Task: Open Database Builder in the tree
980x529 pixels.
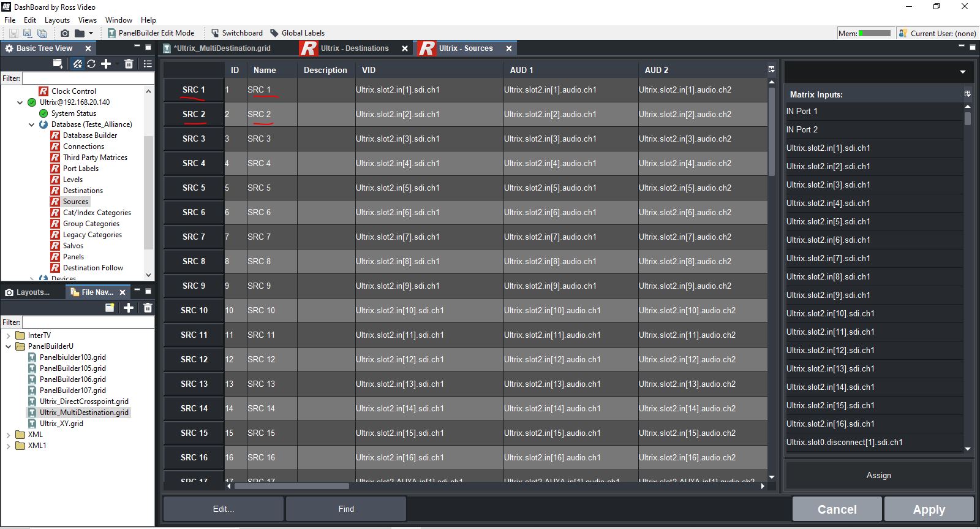Action: 90,135
